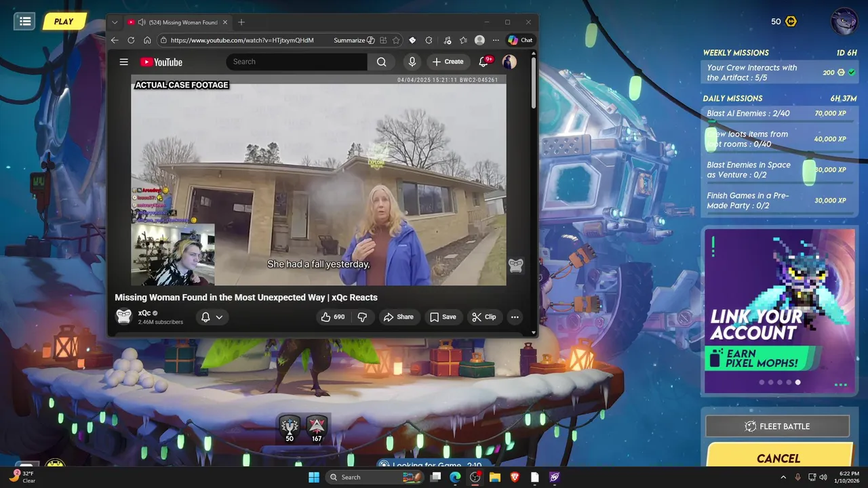Mute the tab via the speaker icon

tap(142, 22)
